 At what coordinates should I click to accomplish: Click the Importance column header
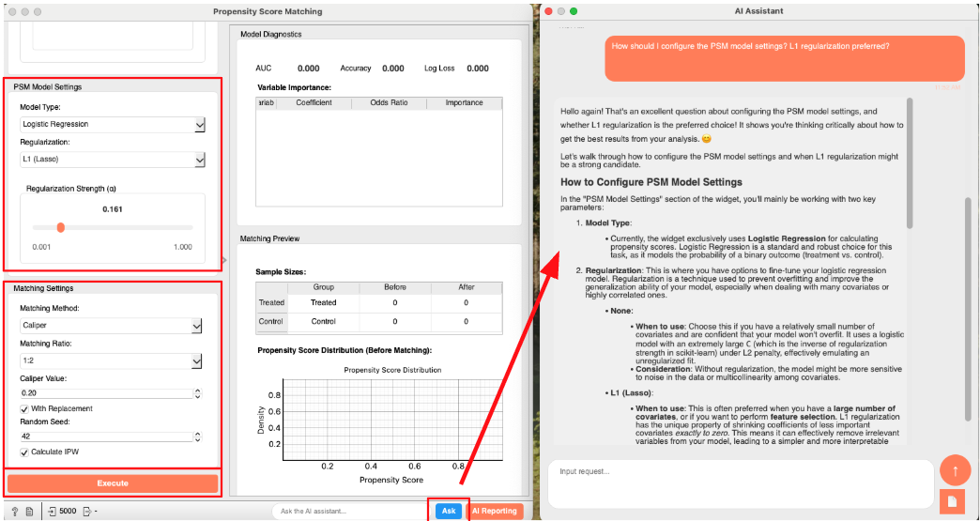point(464,103)
